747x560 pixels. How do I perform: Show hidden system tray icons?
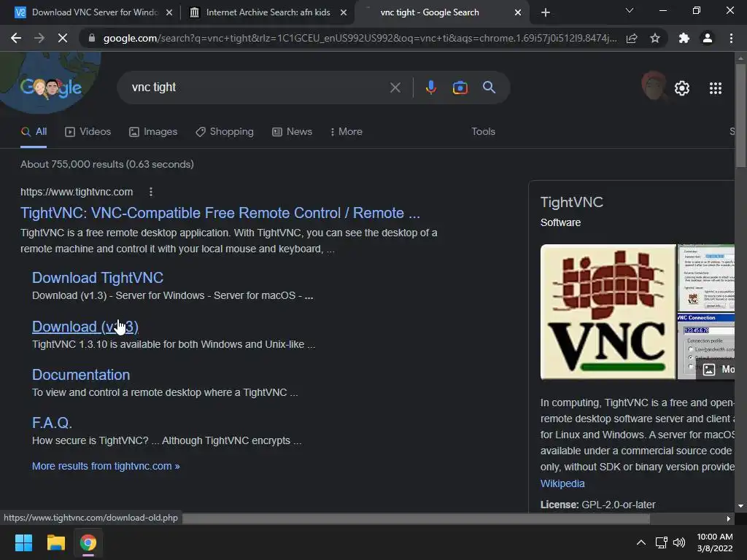(640, 542)
